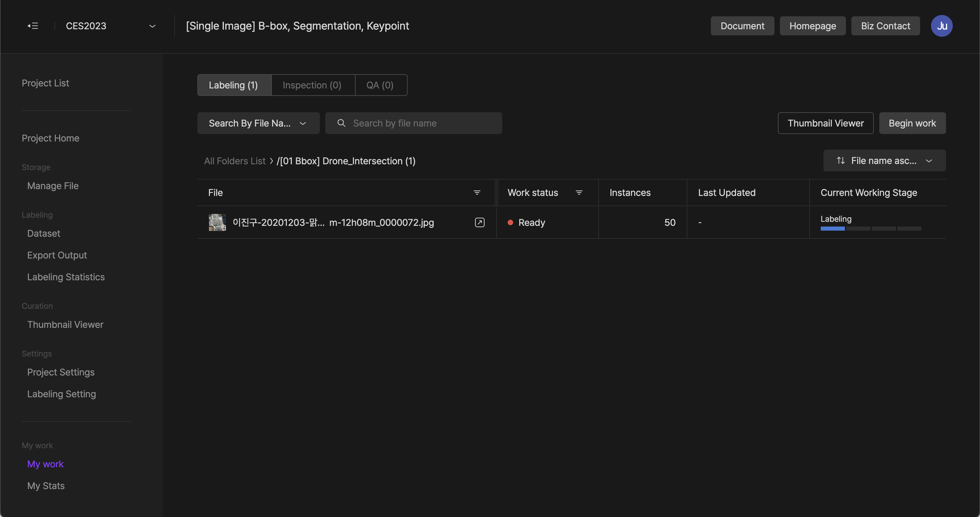
Task: Collapse the sidebar with the menu icon
Action: point(33,26)
